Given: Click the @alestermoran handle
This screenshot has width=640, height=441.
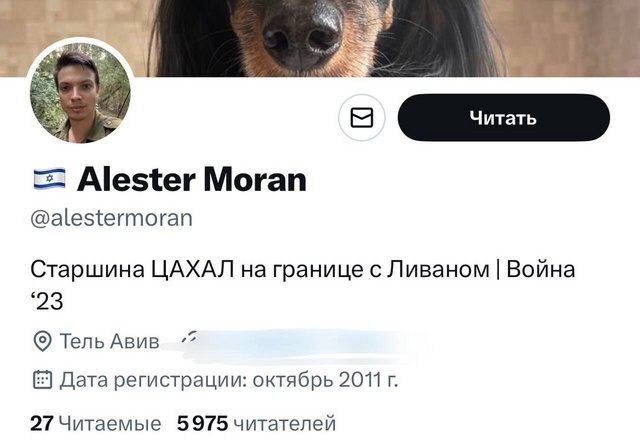Looking at the screenshot, I should click(111, 218).
